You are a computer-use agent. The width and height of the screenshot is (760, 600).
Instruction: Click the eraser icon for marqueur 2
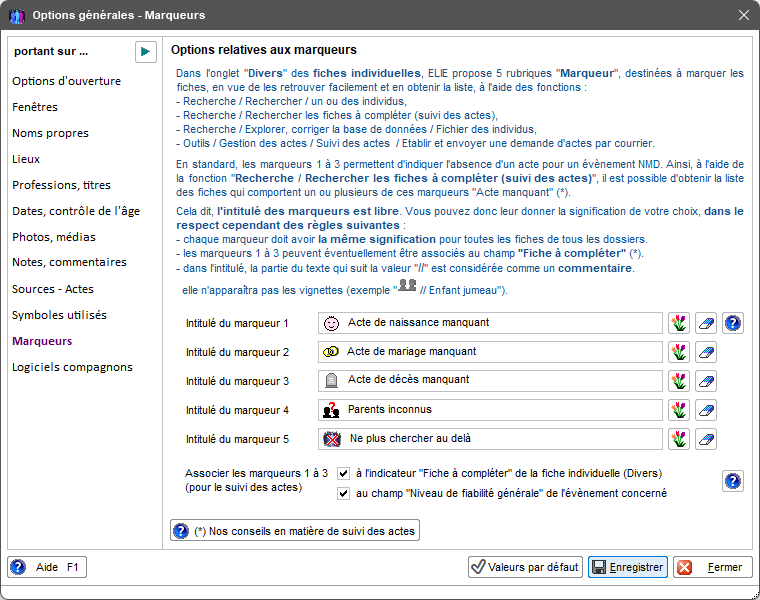point(706,352)
